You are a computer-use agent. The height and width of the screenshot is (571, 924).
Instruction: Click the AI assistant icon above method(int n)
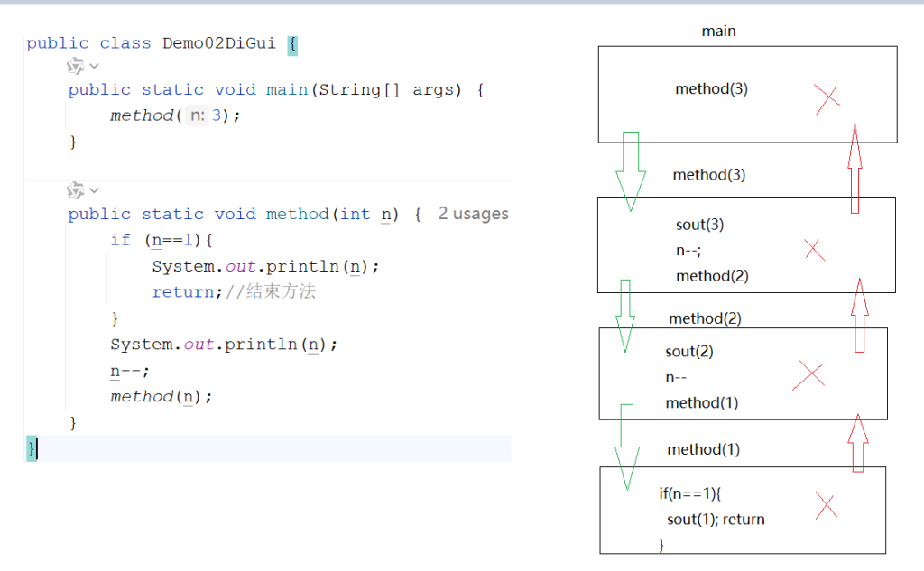pyautogui.click(x=76, y=190)
